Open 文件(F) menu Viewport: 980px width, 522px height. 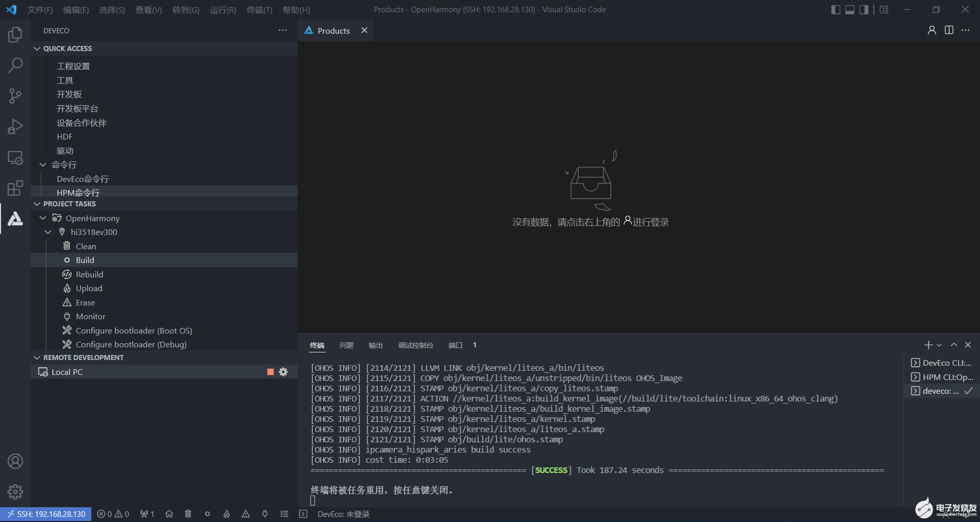pyautogui.click(x=40, y=10)
